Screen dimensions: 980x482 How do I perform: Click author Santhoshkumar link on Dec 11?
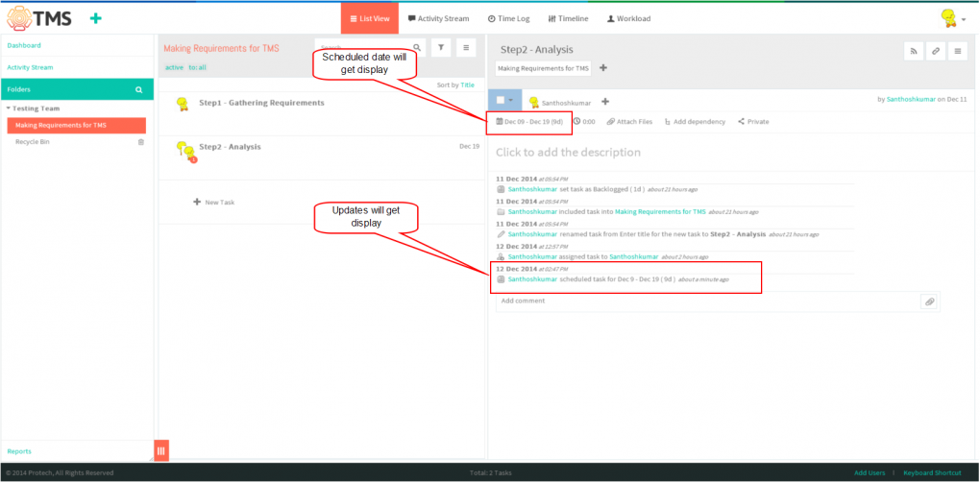pyautogui.click(x=911, y=99)
